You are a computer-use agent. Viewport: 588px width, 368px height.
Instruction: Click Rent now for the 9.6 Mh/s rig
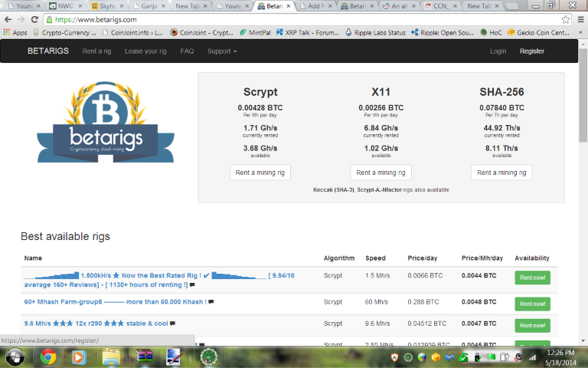532,326
